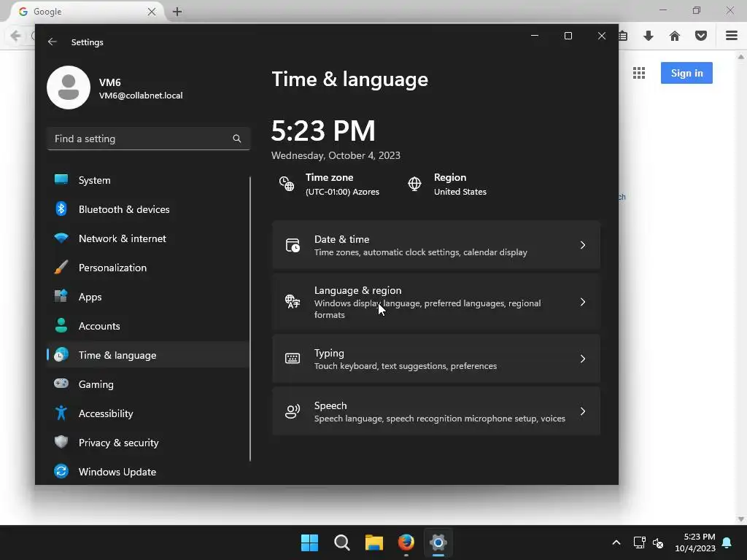Click the Region globe icon
This screenshot has height=560, width=747.
click(414, 184)
